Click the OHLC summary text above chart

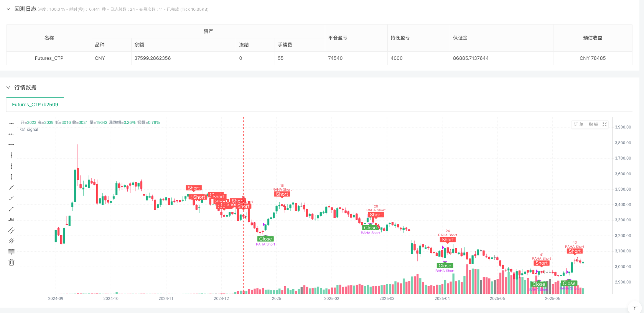tap(90, 123)
